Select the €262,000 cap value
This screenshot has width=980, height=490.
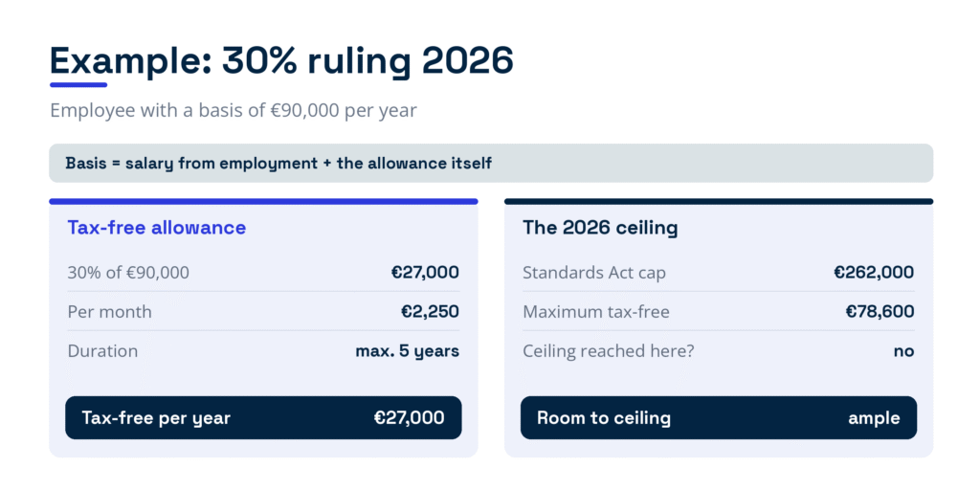tap(874, 273)
